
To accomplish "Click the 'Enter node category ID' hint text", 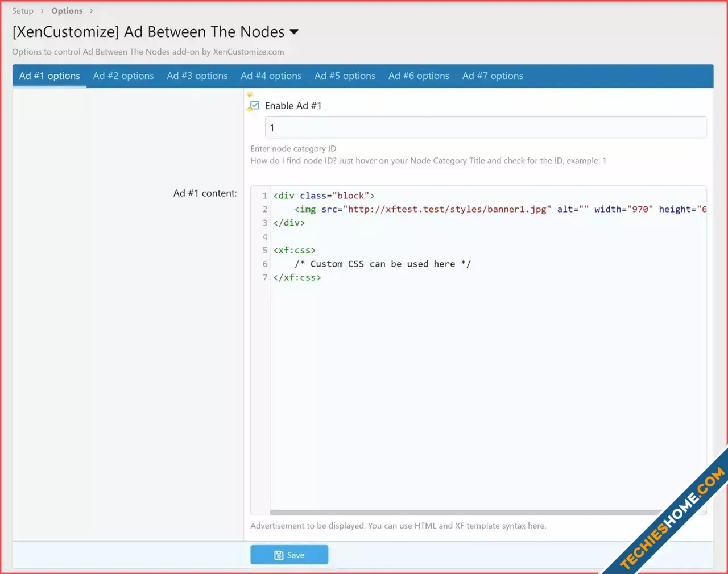I will click(x=293, y=149).
